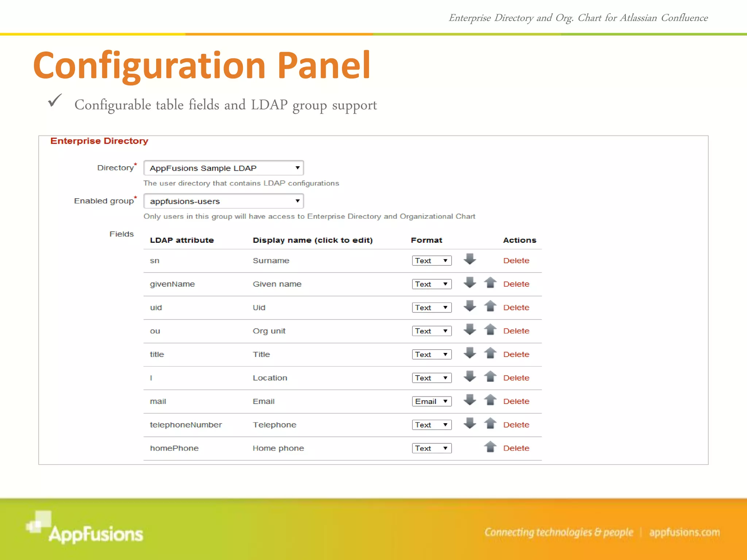Viewport: 747px width, 560px height.
Task: Edit the Home phone display name
Action: 278,448
